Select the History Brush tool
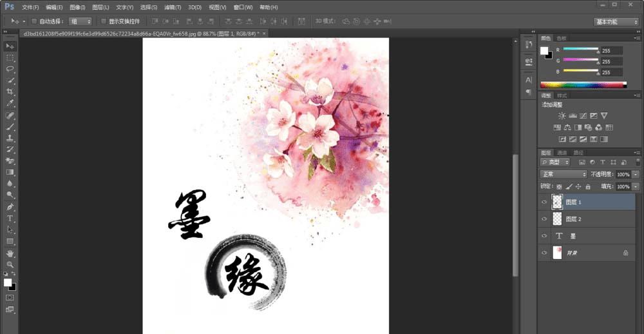The height and width of the screenshot is (334, 644). tap(10, 150)
